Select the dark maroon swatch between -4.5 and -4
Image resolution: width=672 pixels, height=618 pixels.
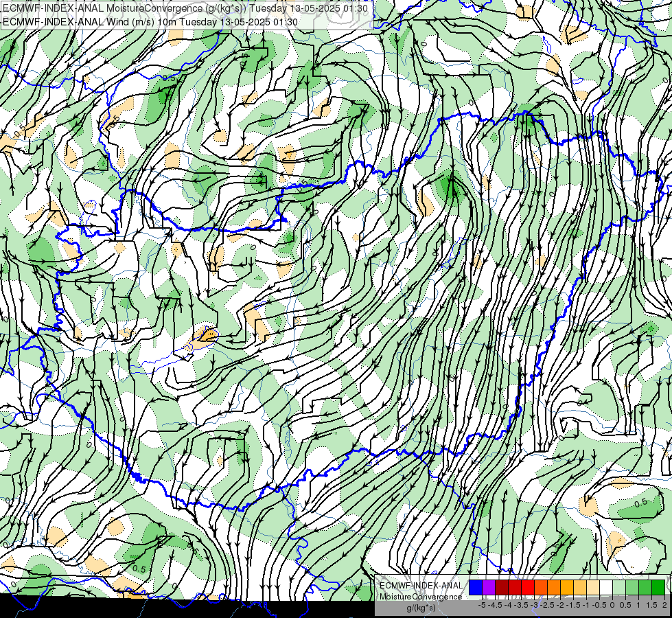pos(502,587)
